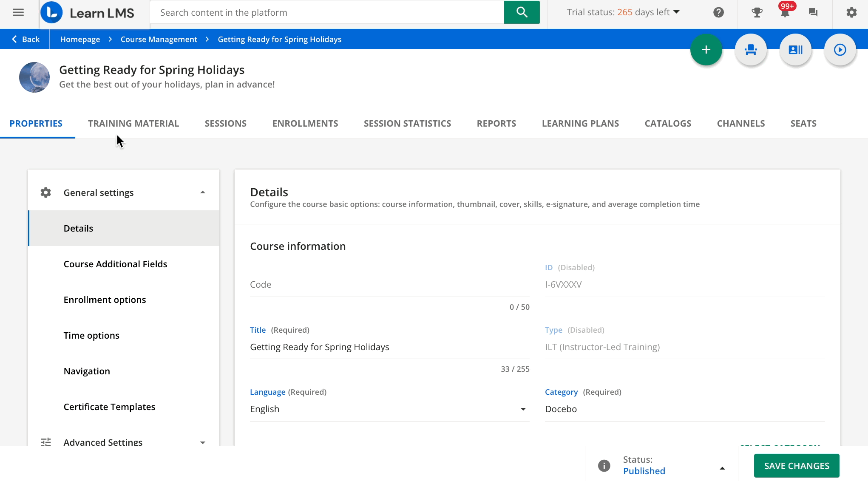Open the notifications bell with 99+ badge

(785, 12)
